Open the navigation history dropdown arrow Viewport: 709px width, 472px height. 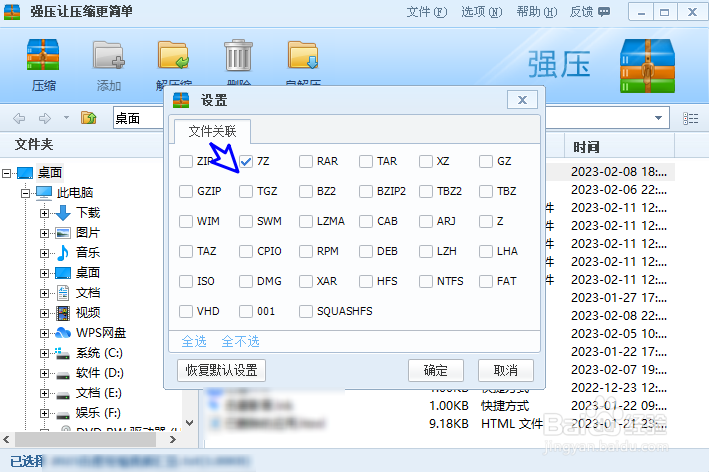[66, 118]
